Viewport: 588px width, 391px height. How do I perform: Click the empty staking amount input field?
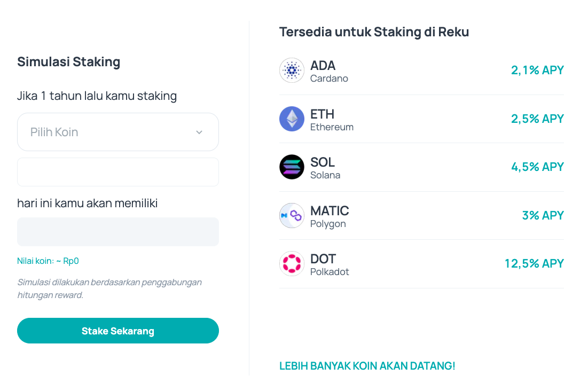click(x=117, y=172)
